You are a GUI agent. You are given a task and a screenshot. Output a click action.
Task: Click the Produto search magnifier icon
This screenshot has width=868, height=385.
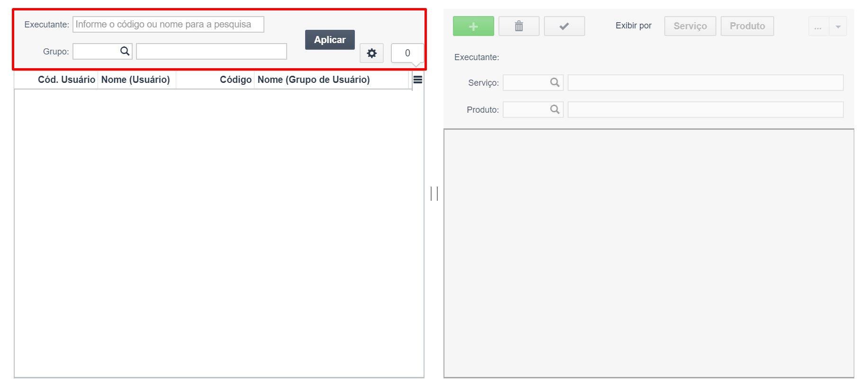555,109
